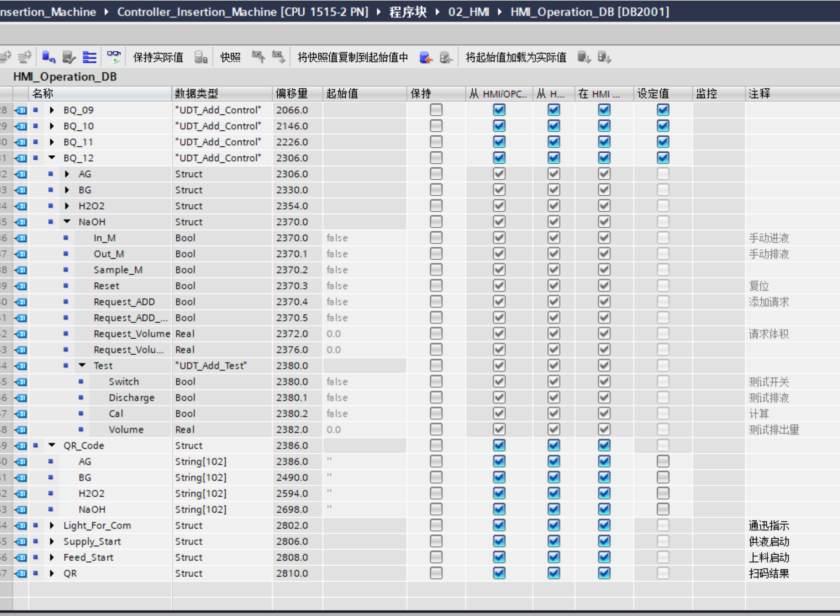The image size is (840, 616).
Task: Collapse the NaOH struct under BQ_12
Action: pos(67,222)
